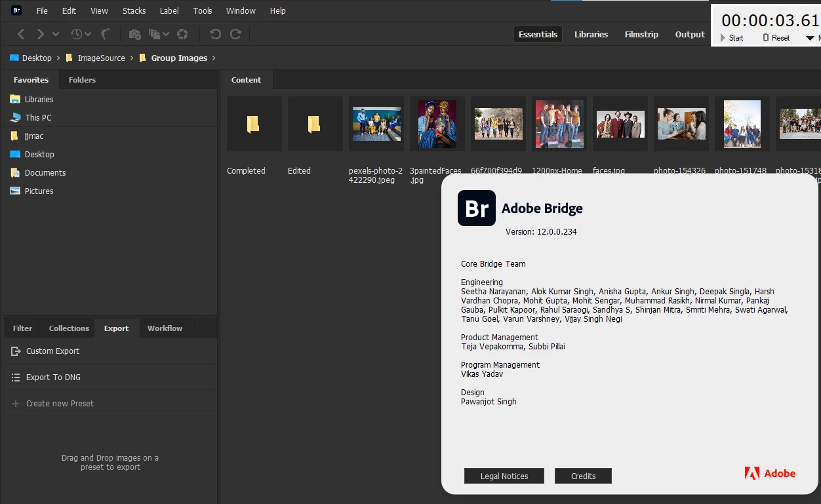Click the Adobe Bridge Br app icon
Screen dimensions: 821x504
(16, 10)
